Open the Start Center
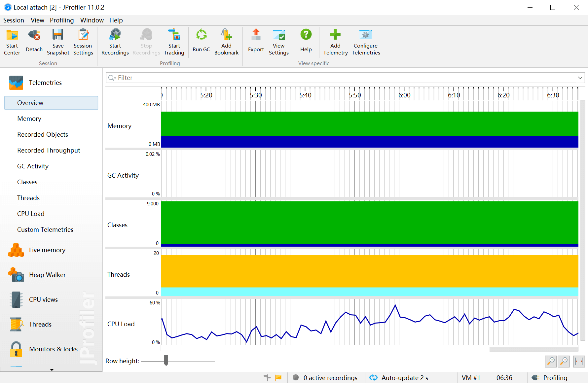The height and width of the screenshot is (383, 588). coord(12,42)
